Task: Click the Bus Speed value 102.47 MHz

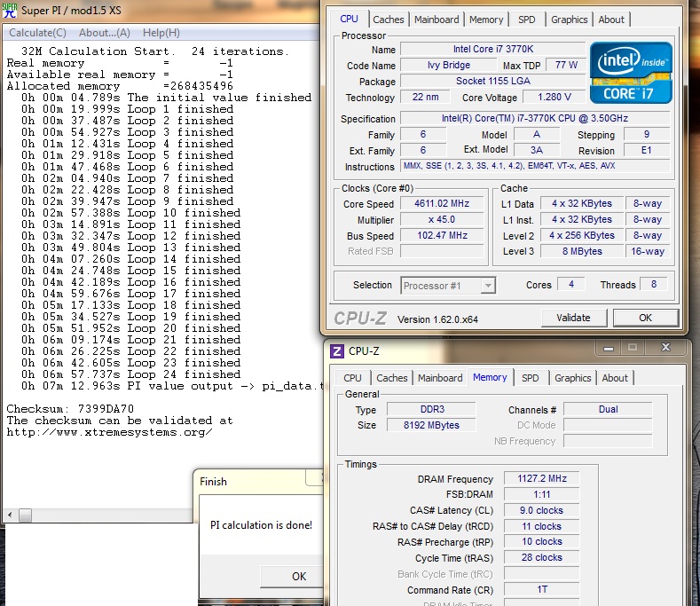Action: [x=442, y=235]
